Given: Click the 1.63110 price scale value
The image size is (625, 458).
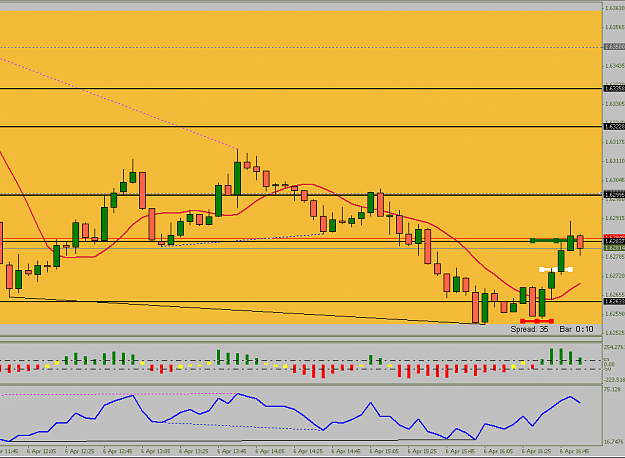Looking at the screenshot, I should pyautogui.click(x=615, y=161).
